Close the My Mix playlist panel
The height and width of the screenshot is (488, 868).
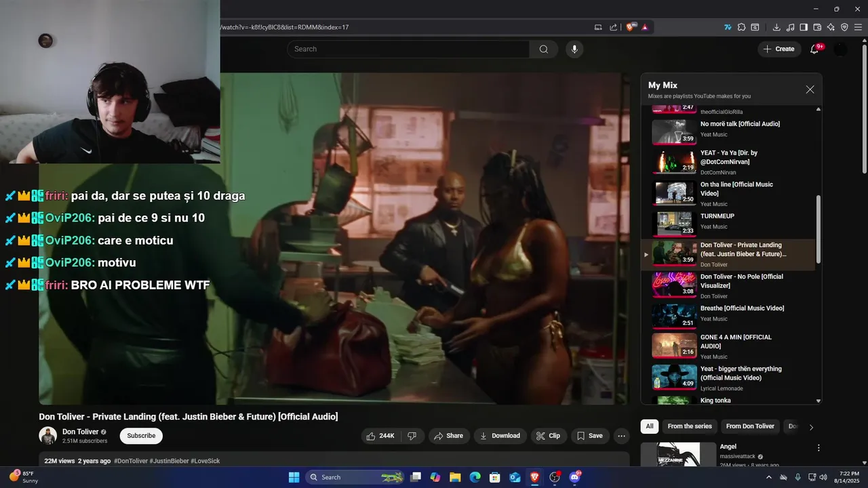810,89
